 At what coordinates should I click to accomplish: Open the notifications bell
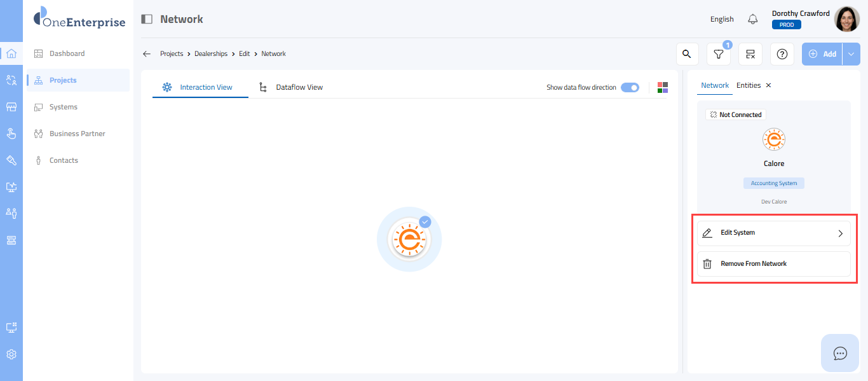click(x=753, y=19)
